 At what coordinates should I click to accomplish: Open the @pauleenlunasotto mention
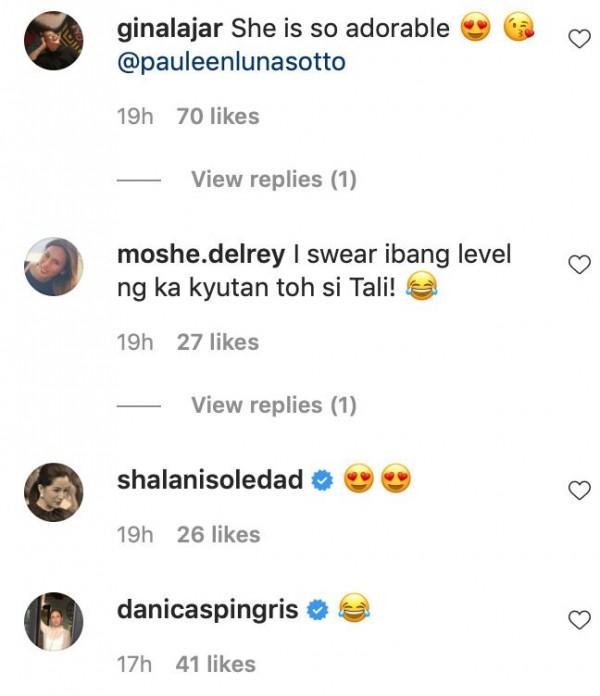tap(232, 62)
